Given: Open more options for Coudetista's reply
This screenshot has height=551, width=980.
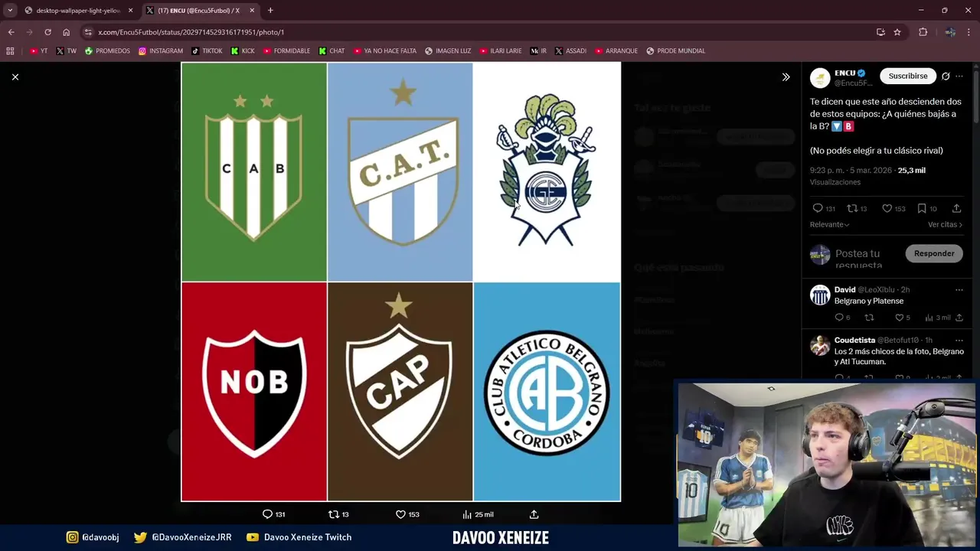Looking at the screenshot, I should click(x=959, y=340).
